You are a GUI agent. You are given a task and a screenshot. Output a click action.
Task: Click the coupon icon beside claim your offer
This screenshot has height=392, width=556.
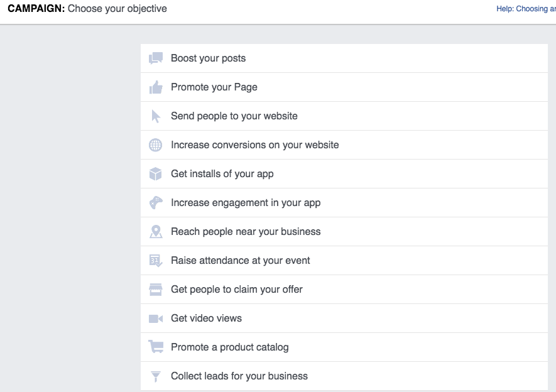point(155,289)
